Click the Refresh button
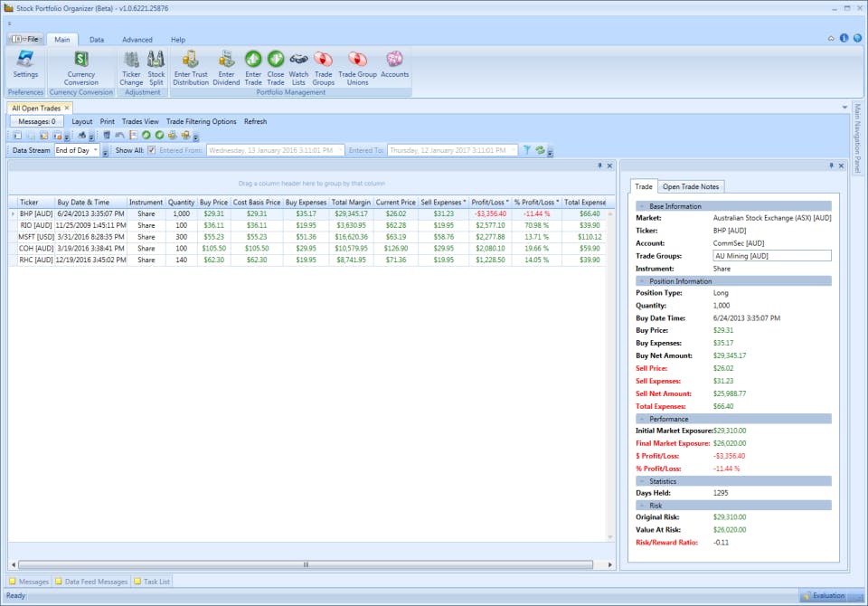Image resolution: width=868 pixels, height=606 pixels. pos(255,121)
